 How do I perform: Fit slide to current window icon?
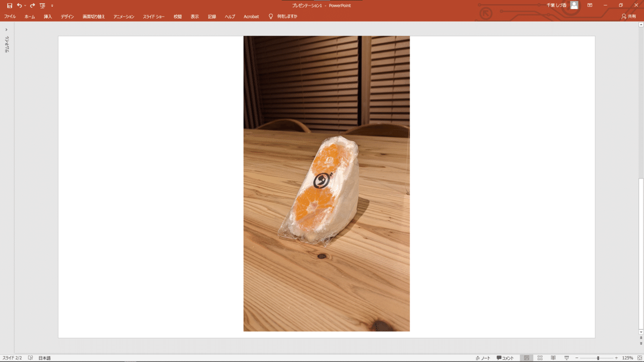pyautogui.click(x=639, y=358)
